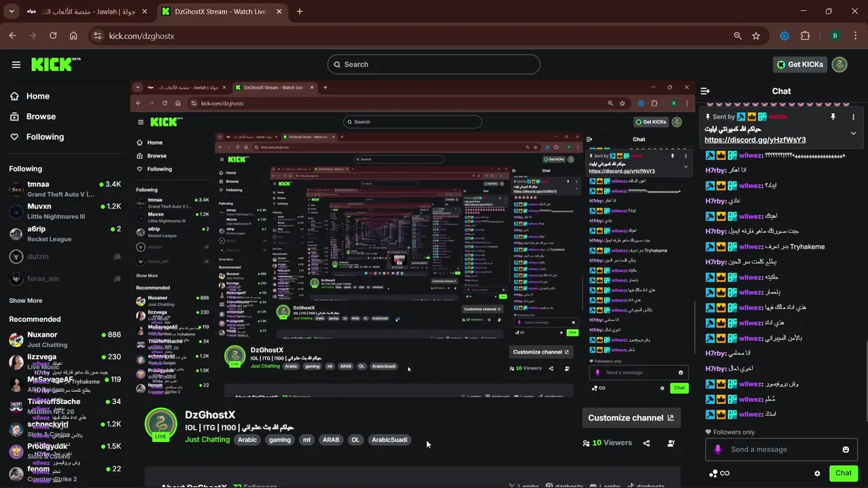Image resolution: width=868 pixels, height=488 pixels.
Task: Open the emoji picker in the chat box
Action: (846, 449)
